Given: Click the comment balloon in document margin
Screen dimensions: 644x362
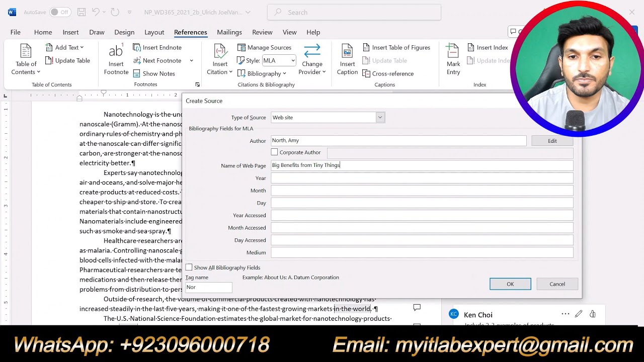Looking at the screenshot, I should 417,307.
